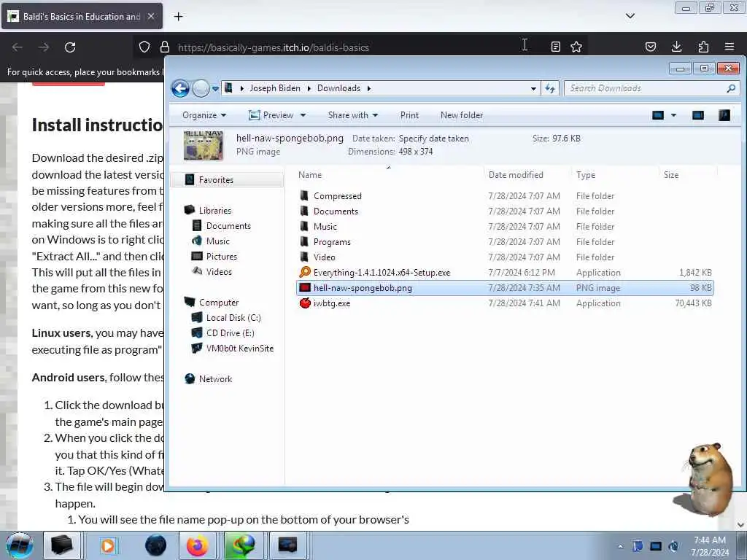Show hidden tray icons arrow
The image size is (747, 560).
coord(620,546)
